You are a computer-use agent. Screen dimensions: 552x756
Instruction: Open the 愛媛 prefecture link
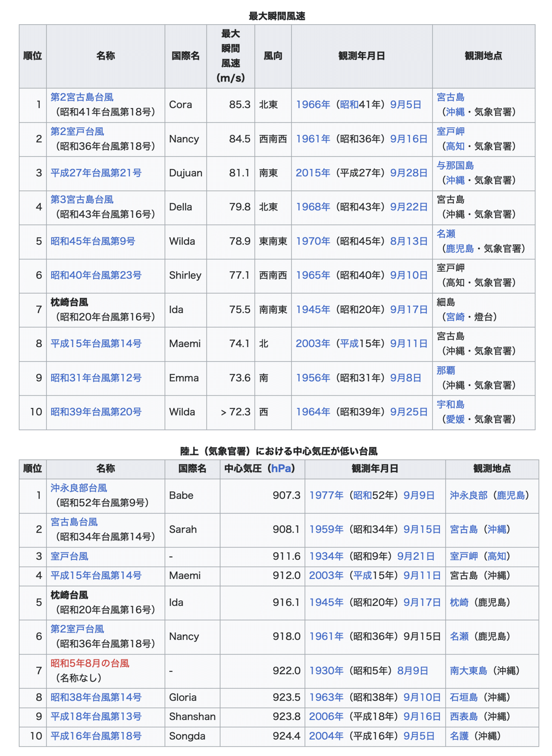click(455, 419)
